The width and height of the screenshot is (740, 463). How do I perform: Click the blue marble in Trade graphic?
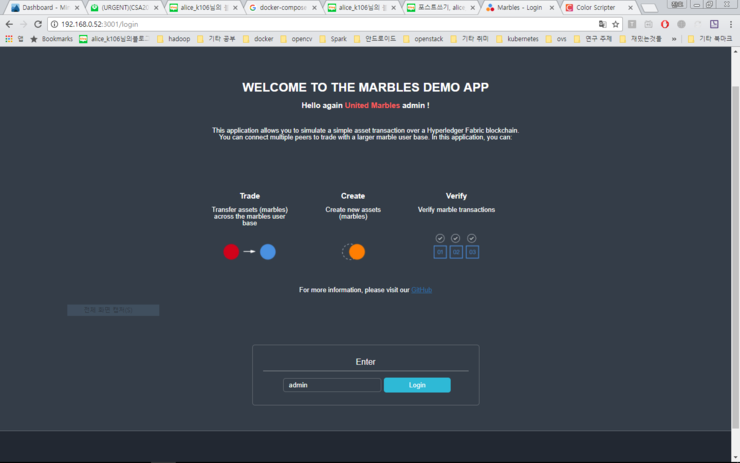coord(268,252)
